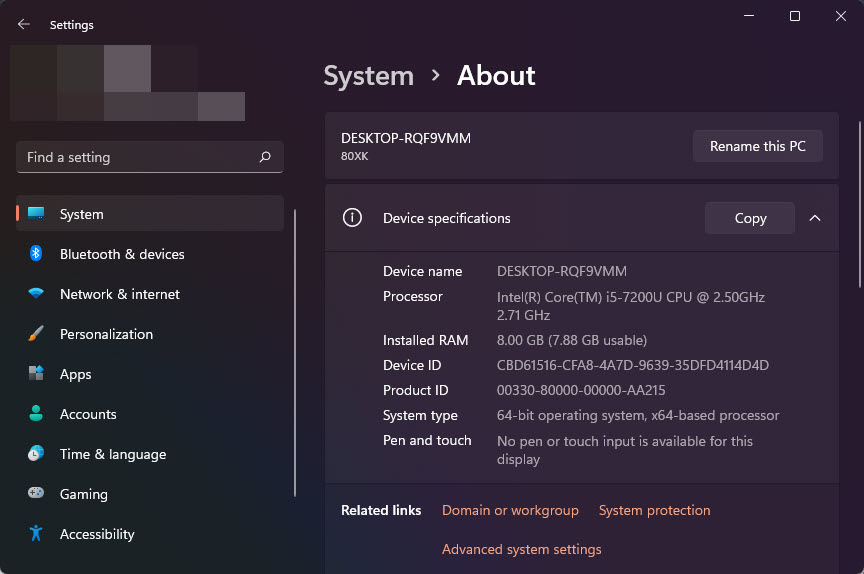Open Gaming settings
This screenshot has width=864, height=574.
[x=150, y=494]
